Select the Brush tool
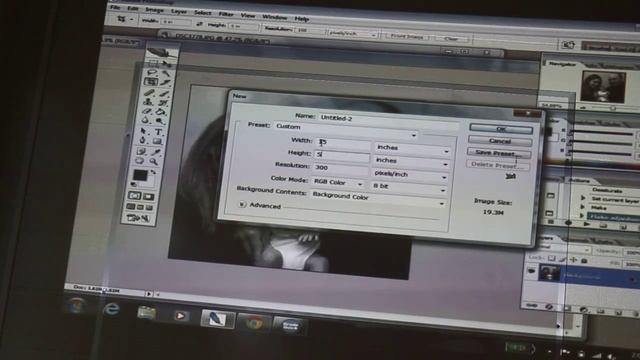The image size is (640, 360). 163,93
